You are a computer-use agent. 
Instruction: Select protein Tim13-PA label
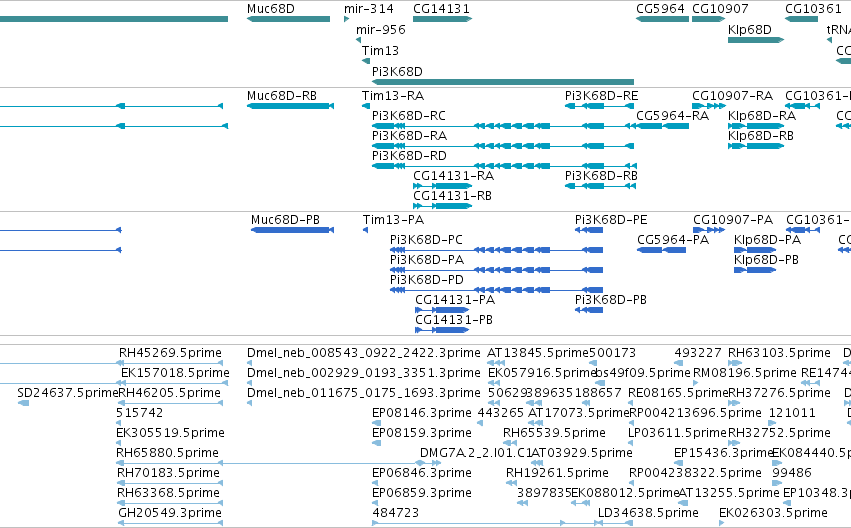[x=393, y=220]
